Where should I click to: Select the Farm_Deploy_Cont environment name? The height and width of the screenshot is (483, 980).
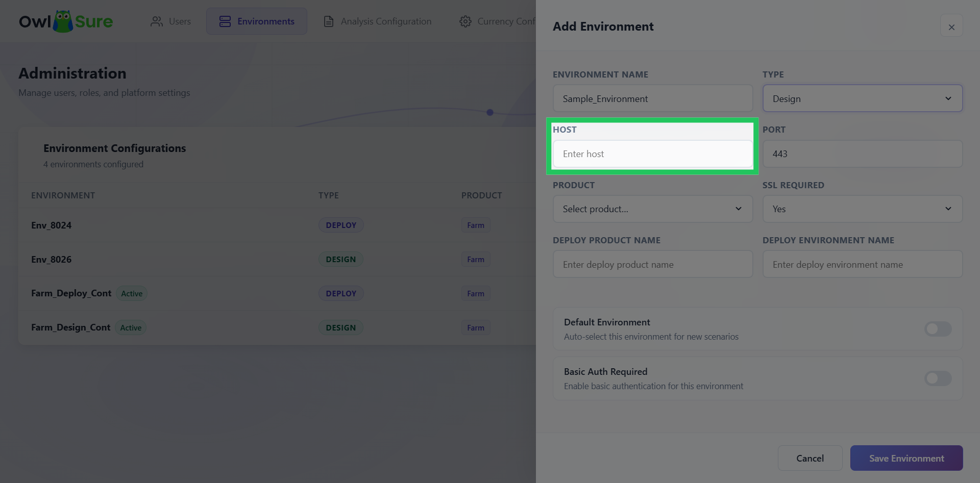[x=71, y=293]
